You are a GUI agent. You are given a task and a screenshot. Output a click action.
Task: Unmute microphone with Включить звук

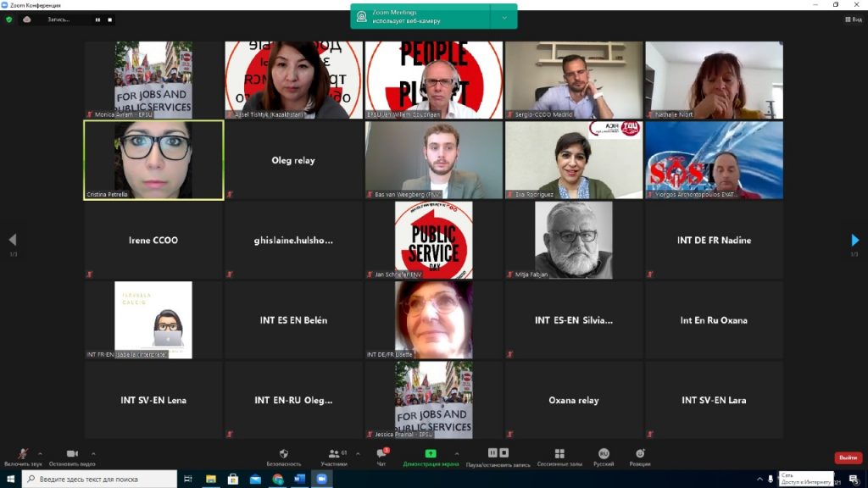[22, 454]
